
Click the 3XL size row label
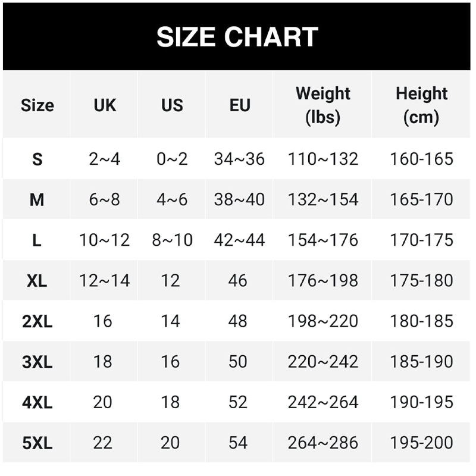(37, 361)
